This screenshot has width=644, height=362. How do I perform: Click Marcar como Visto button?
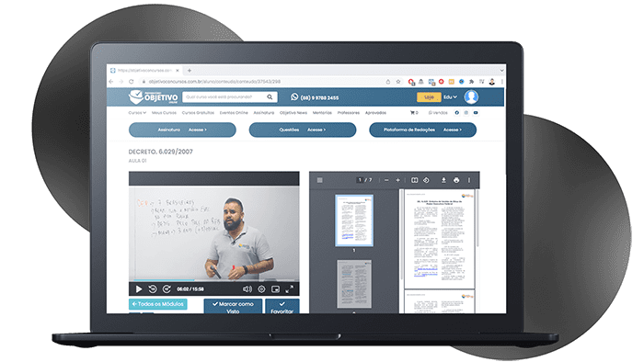tap(233, 306)
